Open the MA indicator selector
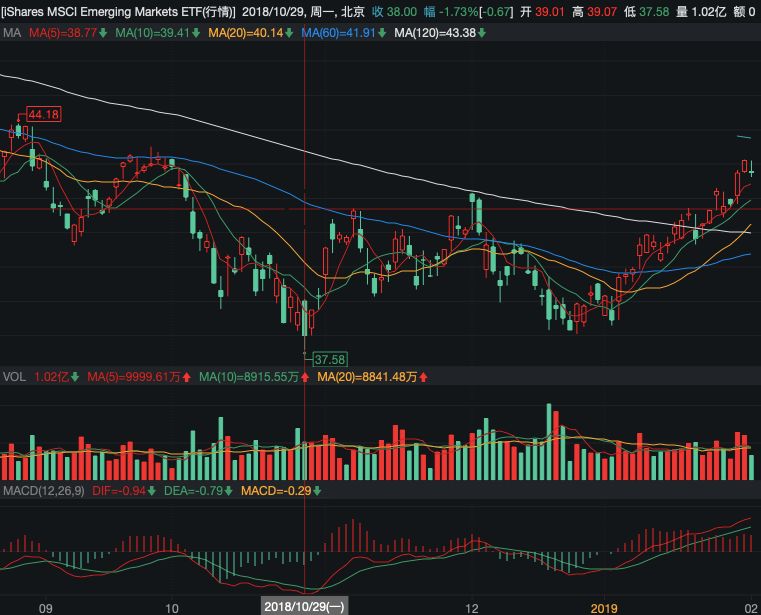The width and height of the screenshot is (761, 615). pos(12,33)
